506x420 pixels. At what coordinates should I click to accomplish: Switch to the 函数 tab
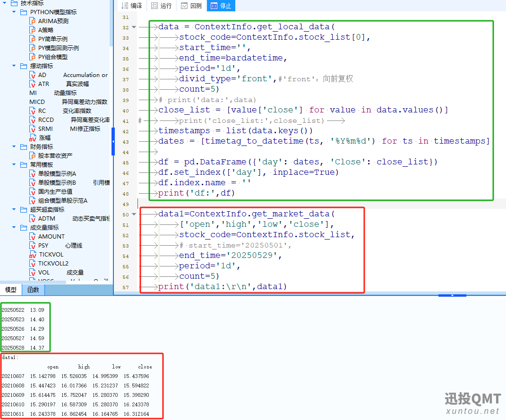(x=33, y=290)
